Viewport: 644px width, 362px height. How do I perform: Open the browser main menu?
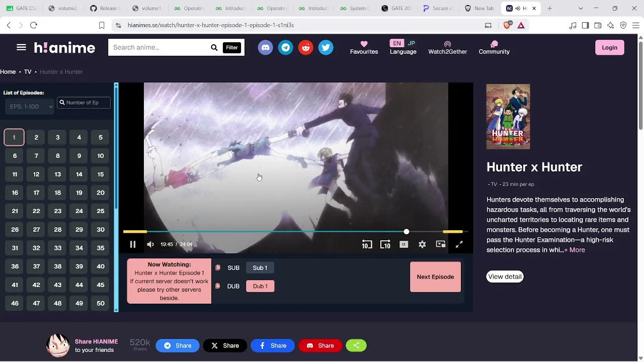(x=635, y=25)
